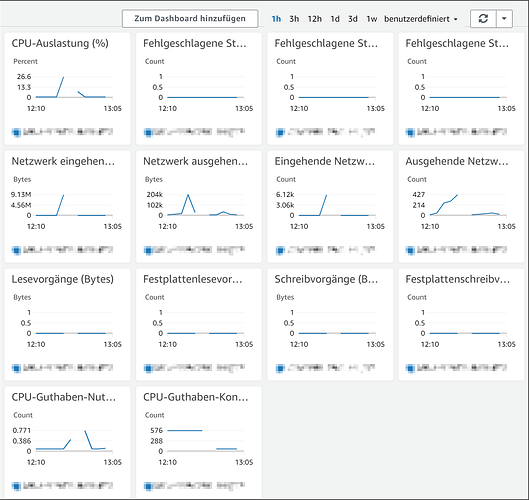Choose the 1d time range

(x=335, y=19)
